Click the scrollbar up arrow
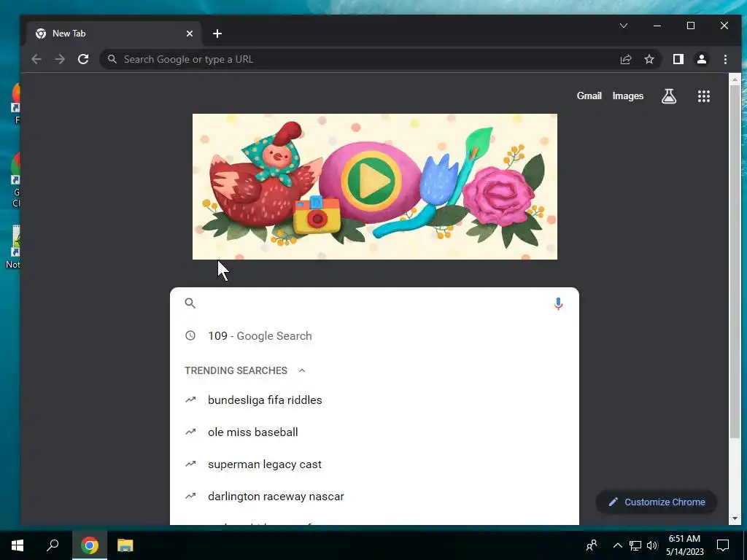747x560 pixels. click(735, 79)
